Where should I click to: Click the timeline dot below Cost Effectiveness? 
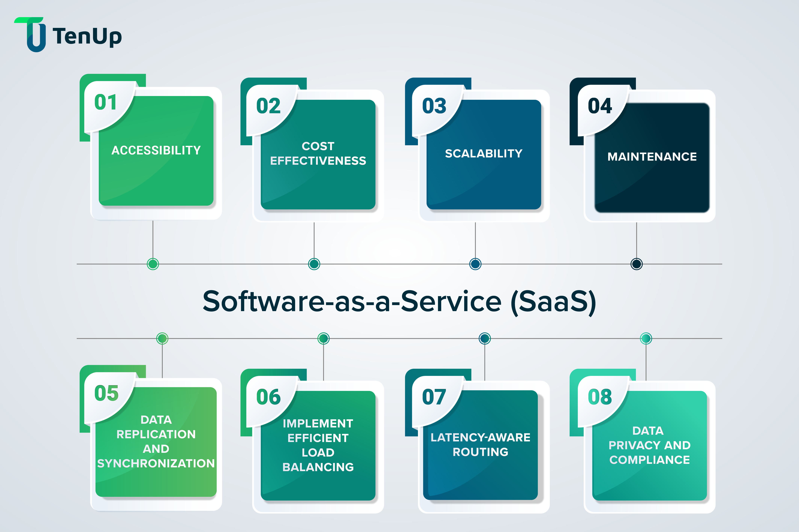pyautogui.click(x=314, y=264)
